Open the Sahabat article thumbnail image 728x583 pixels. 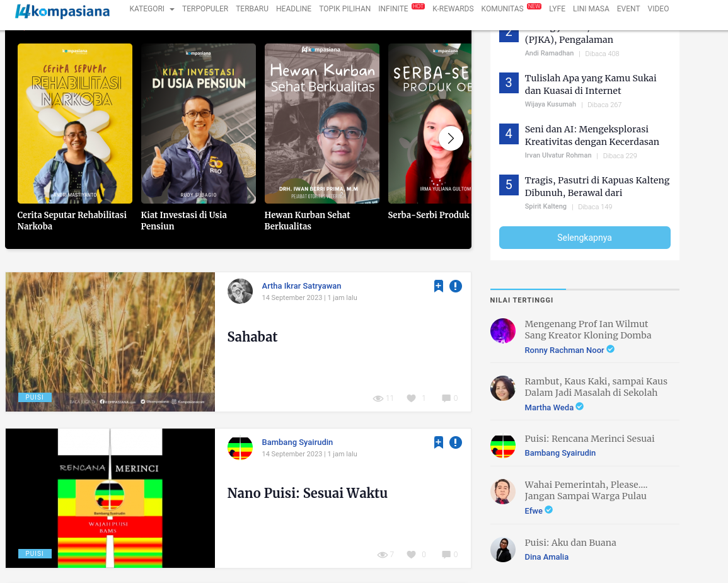tap(110, 342)
